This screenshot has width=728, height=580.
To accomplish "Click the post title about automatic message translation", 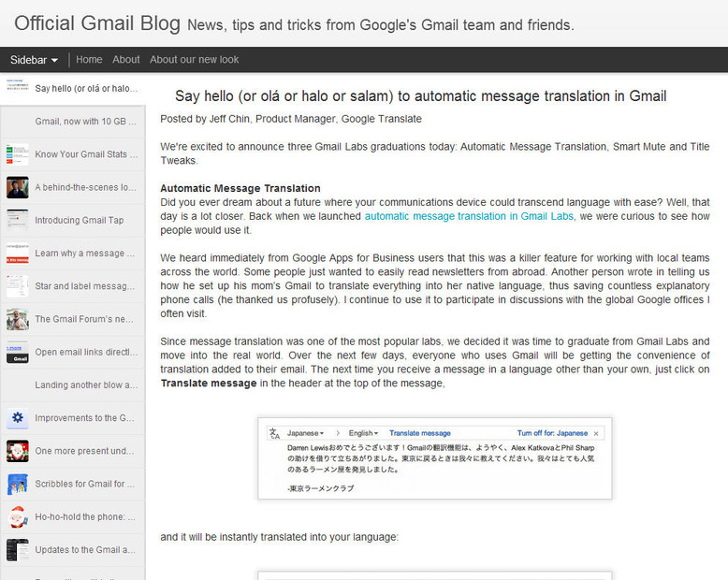I will tap(421, 96).
